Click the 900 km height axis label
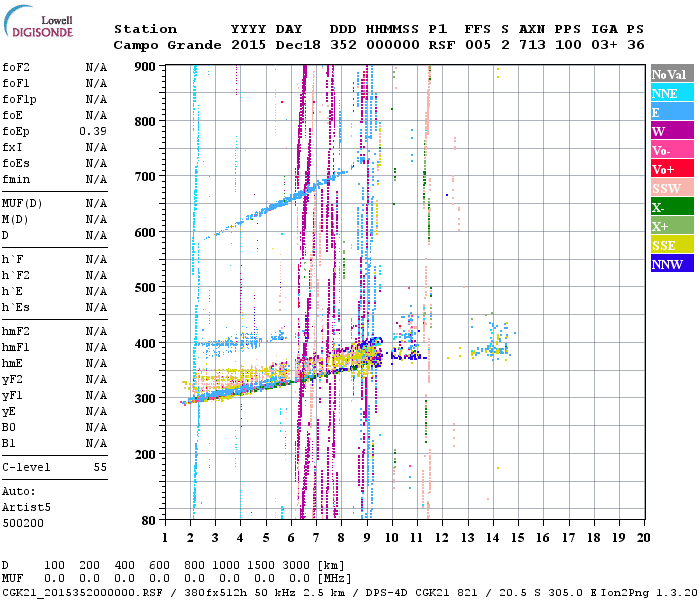This screenshot has height=600, width=700. coord(145,67)
